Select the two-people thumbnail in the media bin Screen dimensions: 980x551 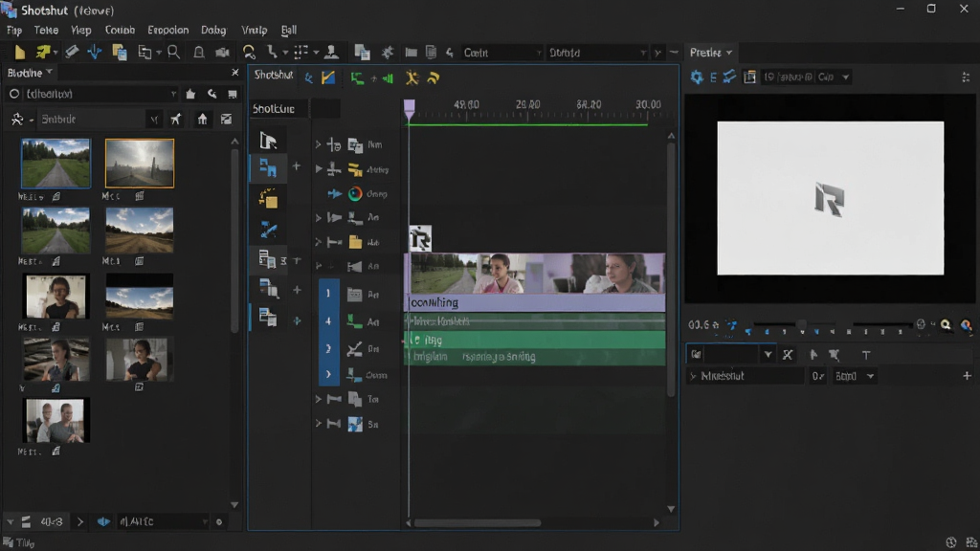(x=56, y=421)
